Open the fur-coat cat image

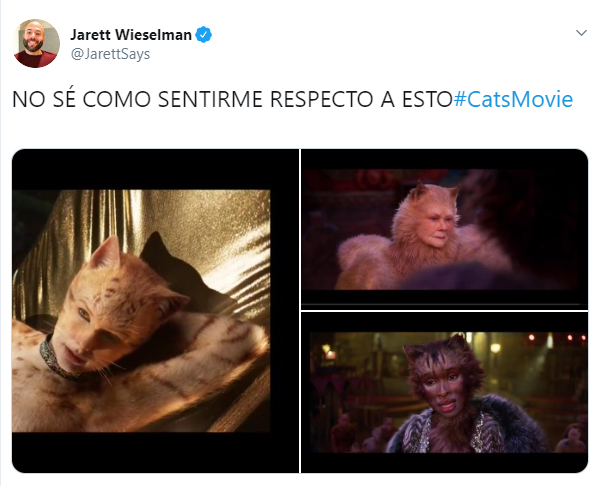click(x=445, y=392)
